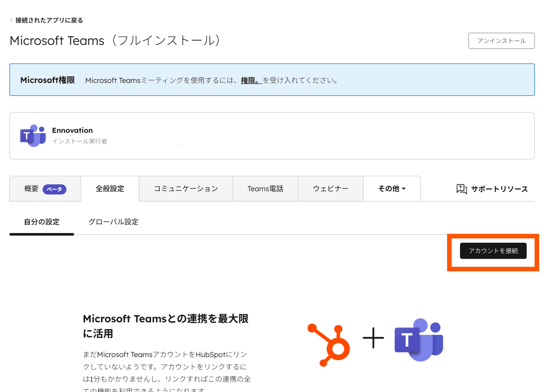Screen dimensions: 548x392
Task: Go to the ウェビナー tab
Action: (x=330, y=189)
